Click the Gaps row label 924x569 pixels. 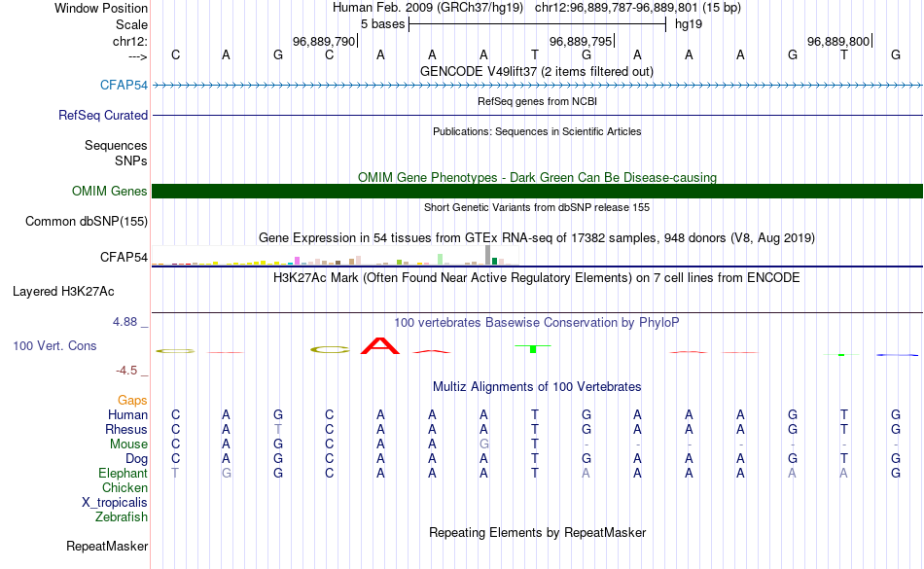point(132,400)
